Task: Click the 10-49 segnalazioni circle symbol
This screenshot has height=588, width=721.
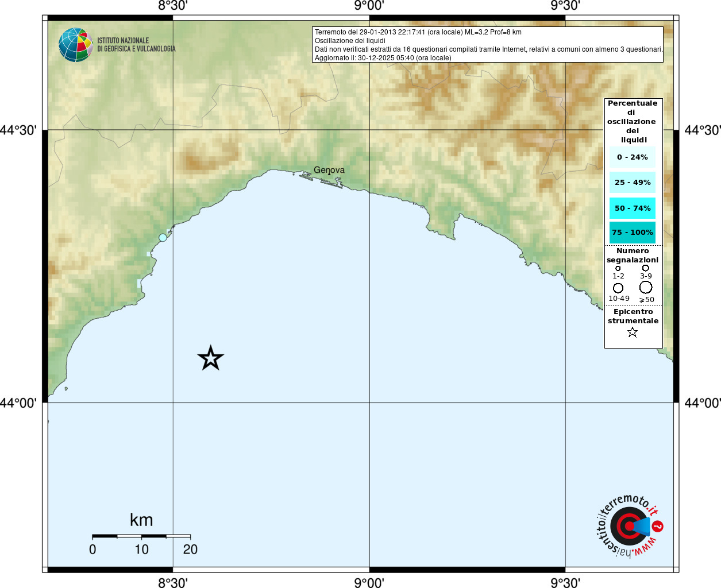Action: (618, 288)
